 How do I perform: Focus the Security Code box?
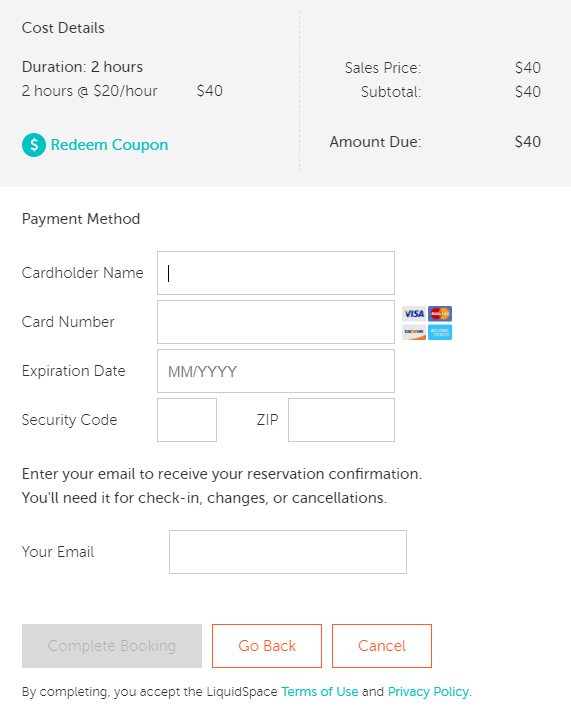point(187,420)
